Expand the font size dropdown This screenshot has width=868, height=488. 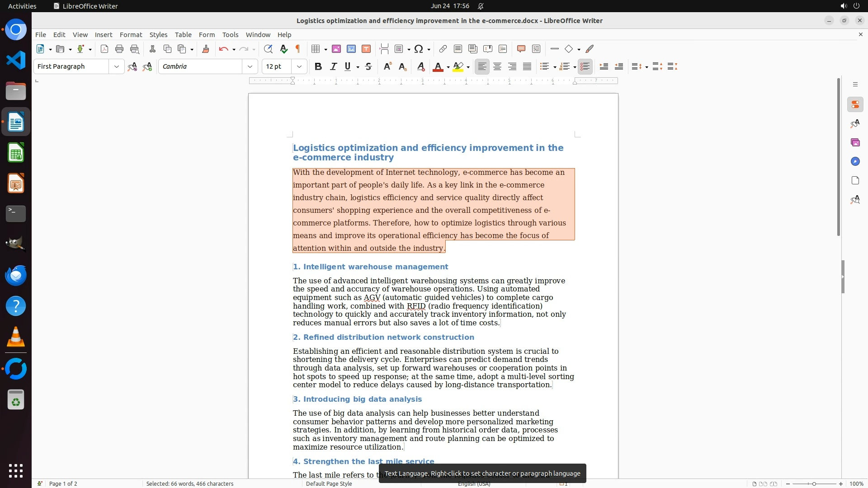click(x=299, y=67)
